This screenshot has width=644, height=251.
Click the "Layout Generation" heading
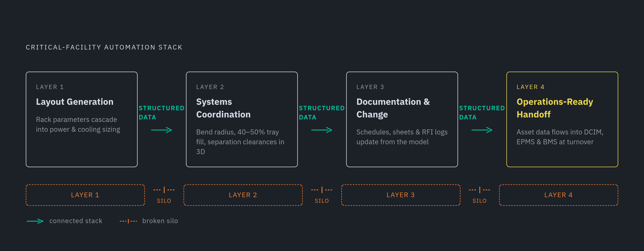click(75, 102)
